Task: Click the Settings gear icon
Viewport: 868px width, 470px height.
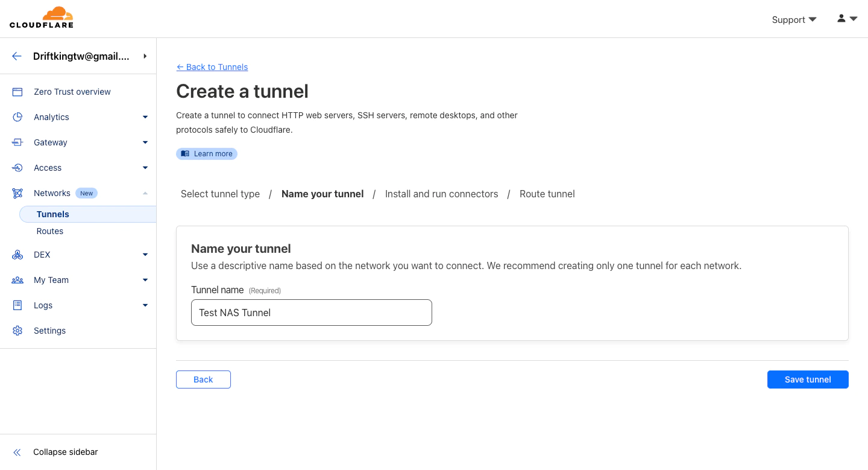Action: pos(17,331)
